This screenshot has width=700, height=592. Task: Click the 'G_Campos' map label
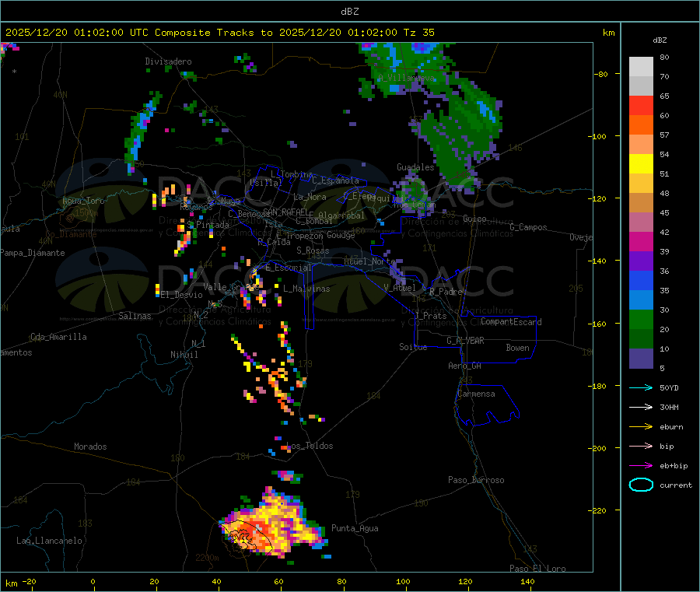coord(529,227)
